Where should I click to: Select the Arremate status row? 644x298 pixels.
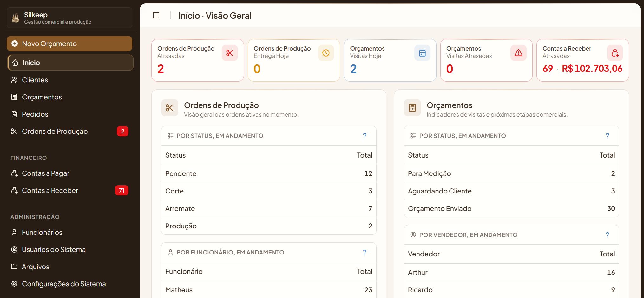pos(269,208)
